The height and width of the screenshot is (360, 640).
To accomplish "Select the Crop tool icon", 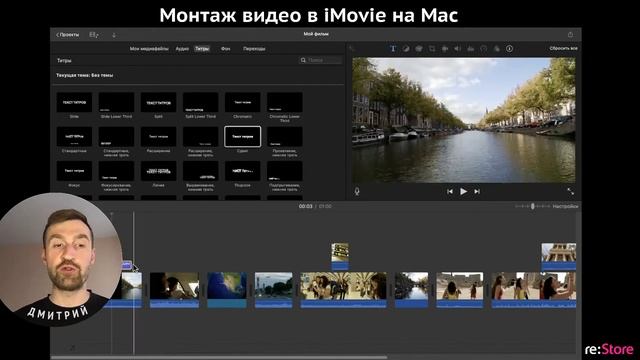I will pyautogui.click(x=432, y=49).
